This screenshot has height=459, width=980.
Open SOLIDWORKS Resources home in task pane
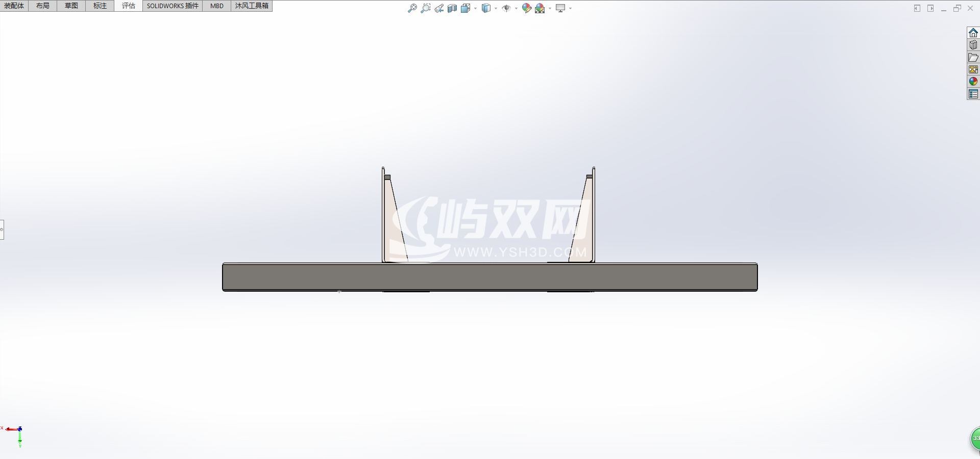click(973, 33)
